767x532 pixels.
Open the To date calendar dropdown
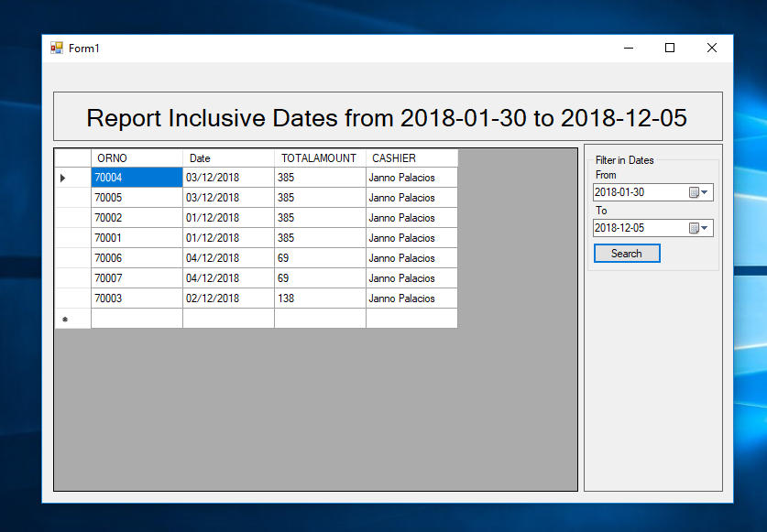pyautogui.click(x=699, y=228)
